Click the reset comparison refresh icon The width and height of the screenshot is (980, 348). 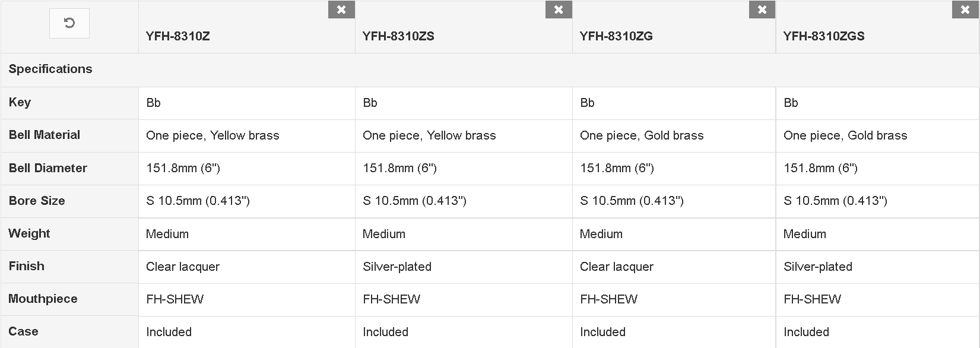[69, 23]
